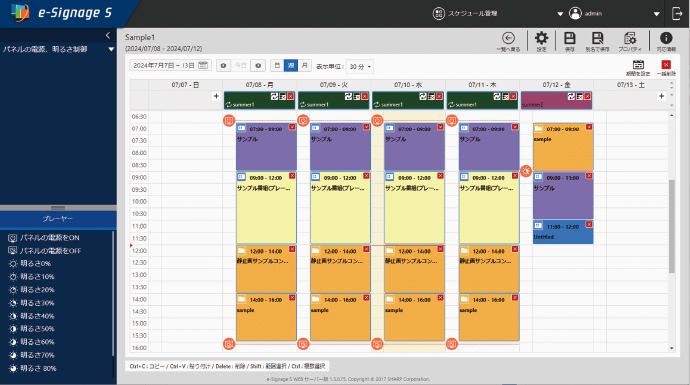Click the 07/10 - 水 column header
The image size is (690, 385).
click(408, 85)
